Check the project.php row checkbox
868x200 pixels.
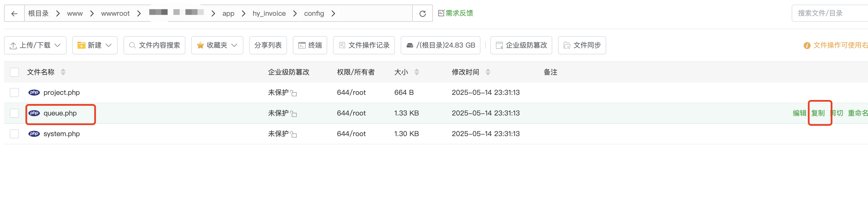pyautogui.click(x=14, y=93)
